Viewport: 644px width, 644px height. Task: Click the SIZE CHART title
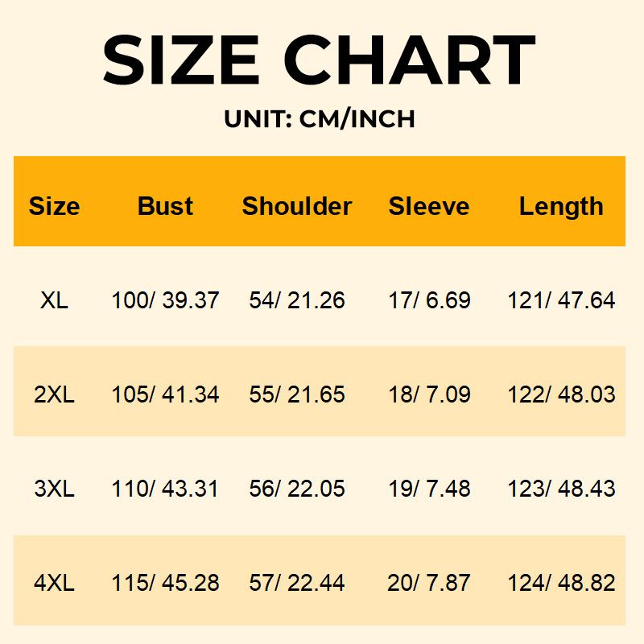(319, 60)
